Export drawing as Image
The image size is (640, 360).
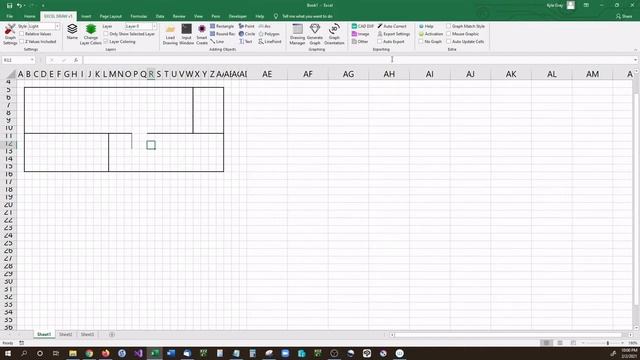coord(360,34)
